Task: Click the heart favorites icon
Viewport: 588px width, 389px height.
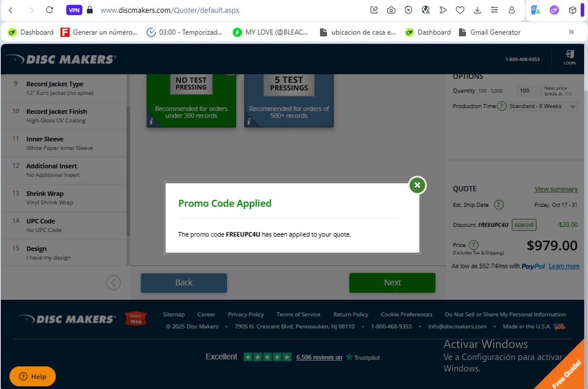Action: [460, 10]
